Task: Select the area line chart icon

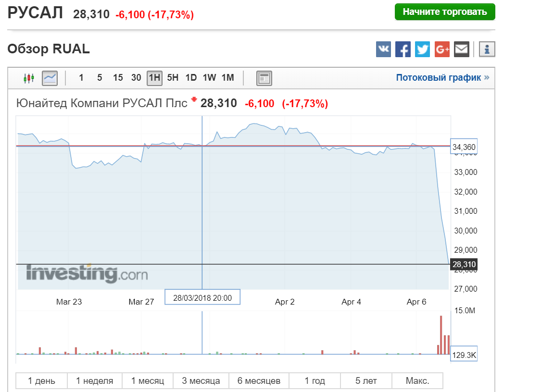Action: point(50,78)
